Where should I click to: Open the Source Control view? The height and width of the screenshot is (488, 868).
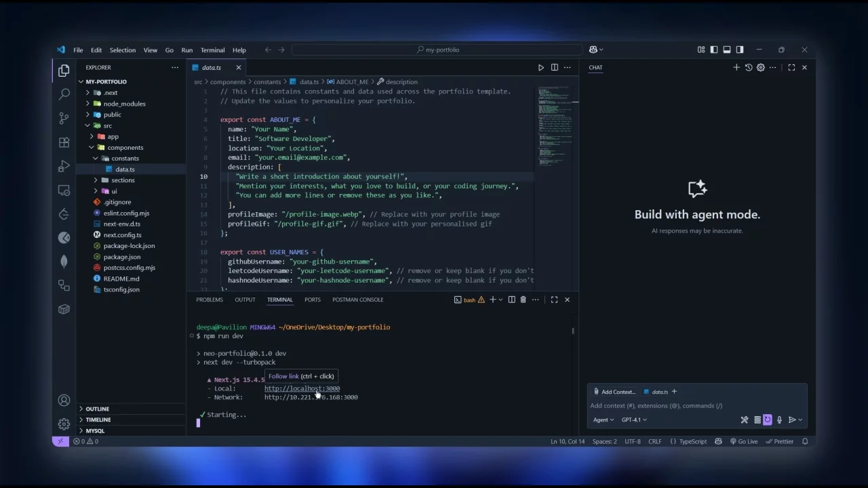64,117
